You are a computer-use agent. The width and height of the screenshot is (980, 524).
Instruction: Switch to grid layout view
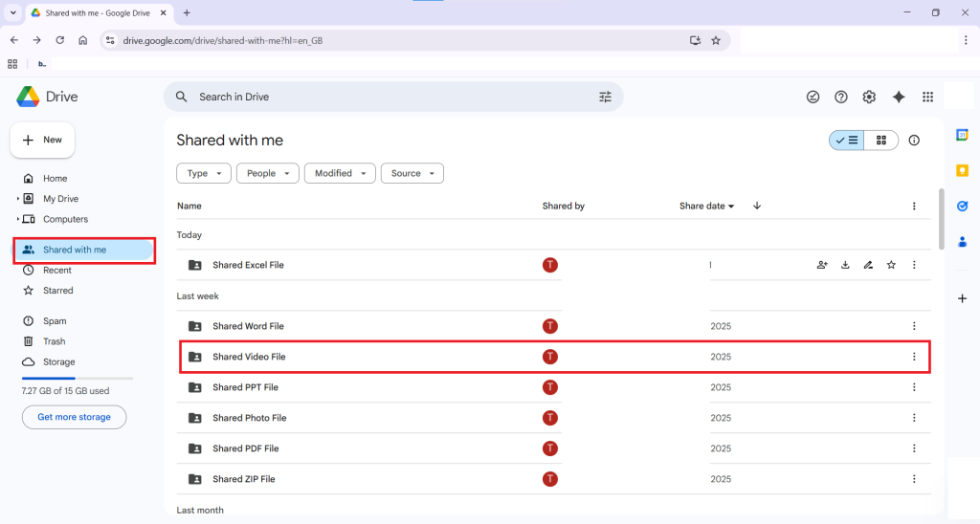[x=881, y=141]
